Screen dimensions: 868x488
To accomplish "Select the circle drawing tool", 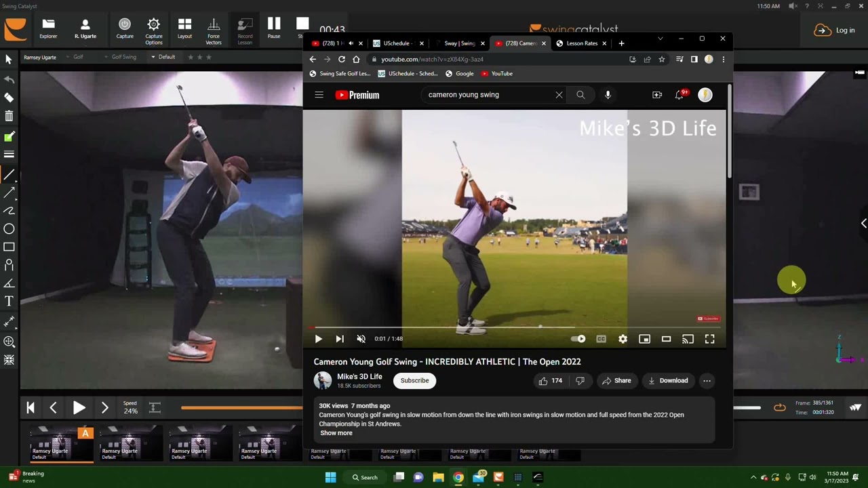I will [x=9, y=229].
